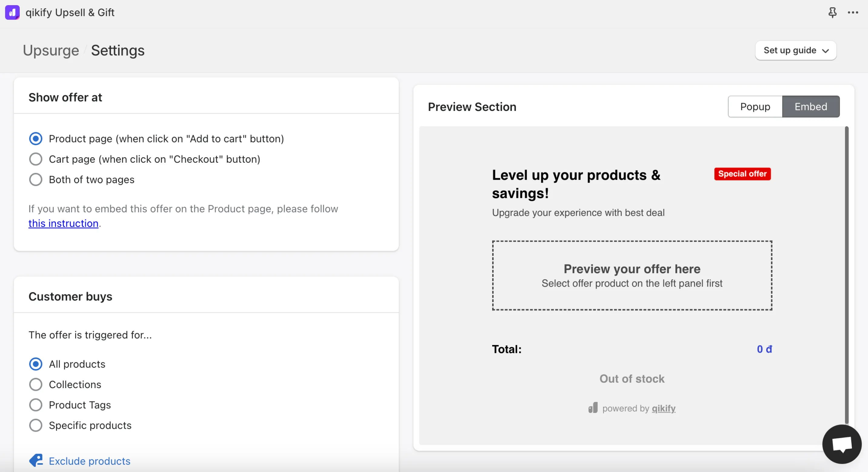
Task: Click the 'Preview your offer here' placeholder
Action: click(x=632, y=275)
